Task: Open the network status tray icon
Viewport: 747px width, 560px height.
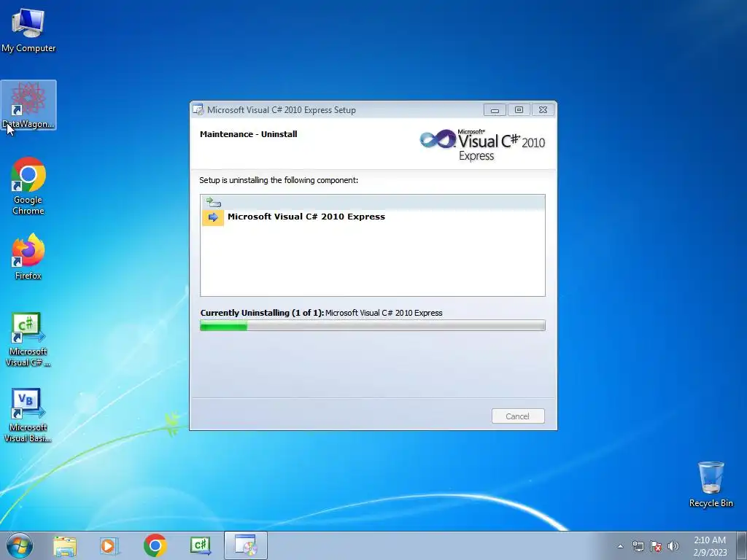Action: tap(638, 546)
